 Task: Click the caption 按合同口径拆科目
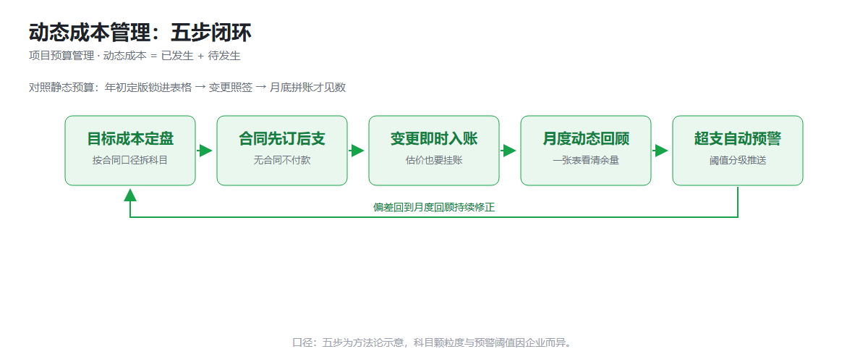[130, 160]
